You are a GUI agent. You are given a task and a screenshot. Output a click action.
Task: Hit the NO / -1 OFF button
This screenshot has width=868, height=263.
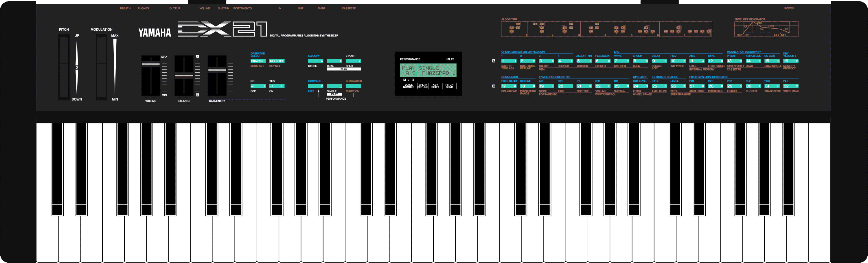pos(258,86)
